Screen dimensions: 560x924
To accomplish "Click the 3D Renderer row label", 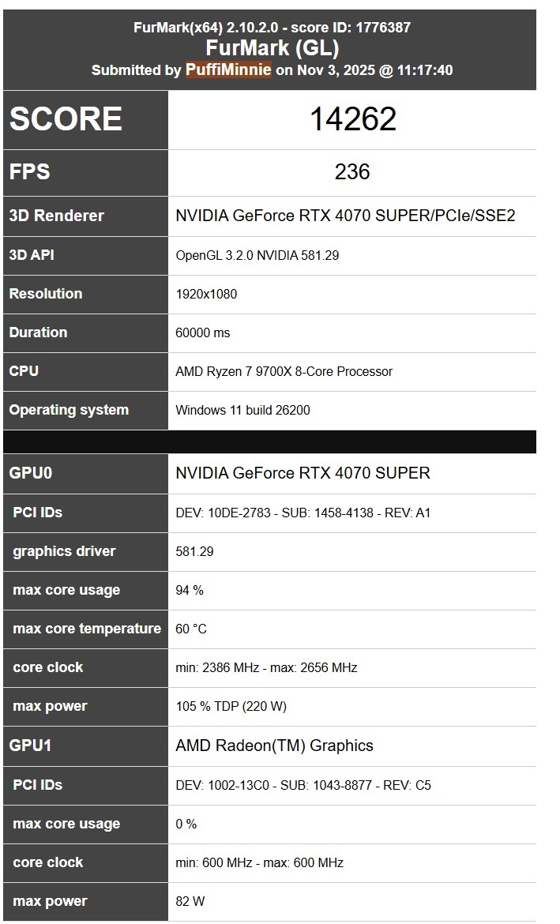I will coord(56,216).
